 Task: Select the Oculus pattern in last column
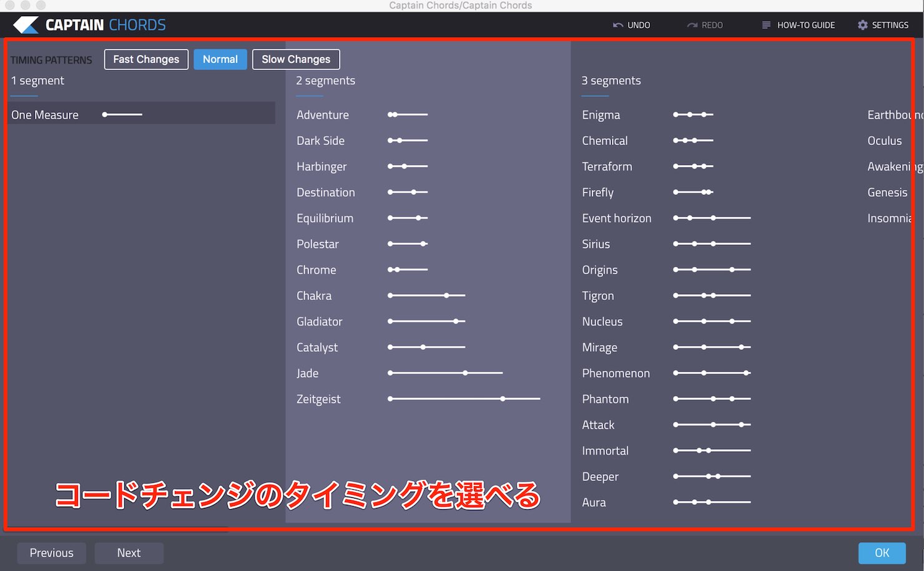(885, 141)
